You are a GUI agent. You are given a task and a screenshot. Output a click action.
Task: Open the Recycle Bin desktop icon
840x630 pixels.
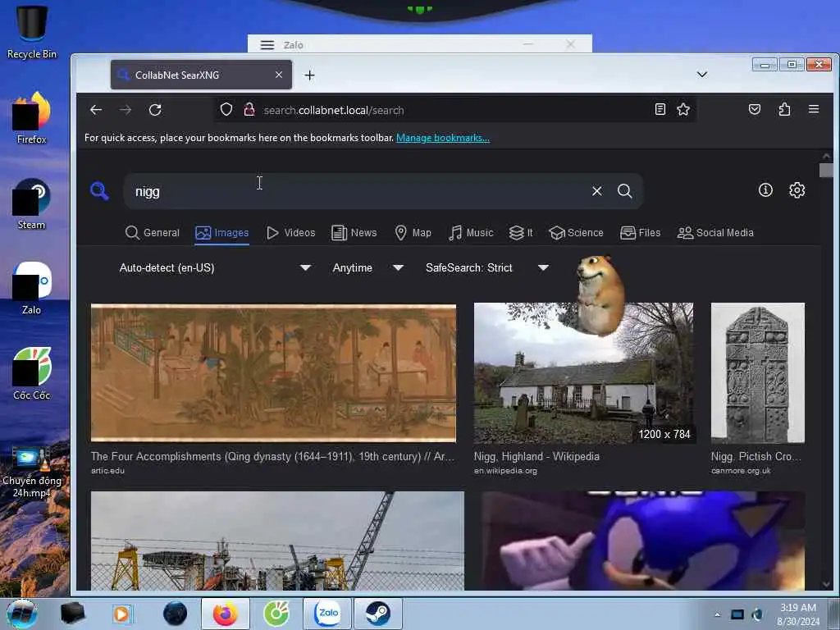(x=32, y=32)
